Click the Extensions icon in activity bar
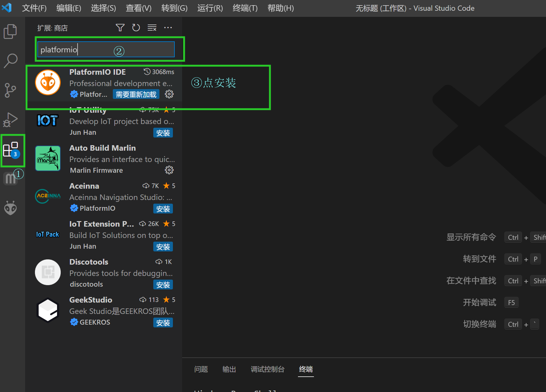The width and height of the screenshot is (546, 392). (10, 150)
